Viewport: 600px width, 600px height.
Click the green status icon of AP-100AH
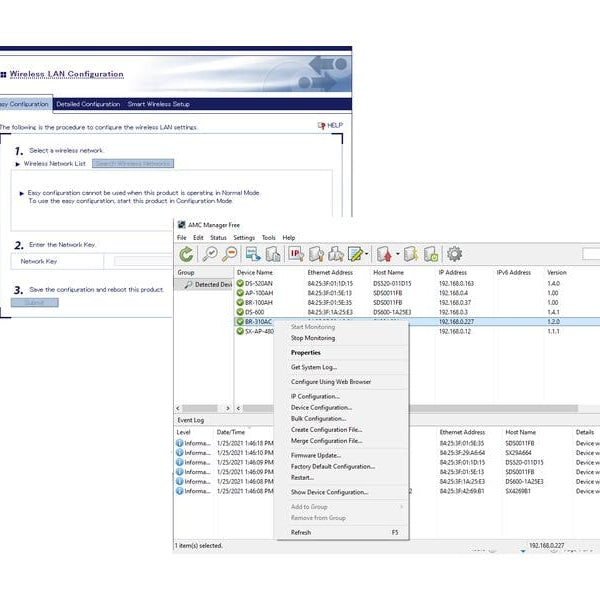[240, 293]
